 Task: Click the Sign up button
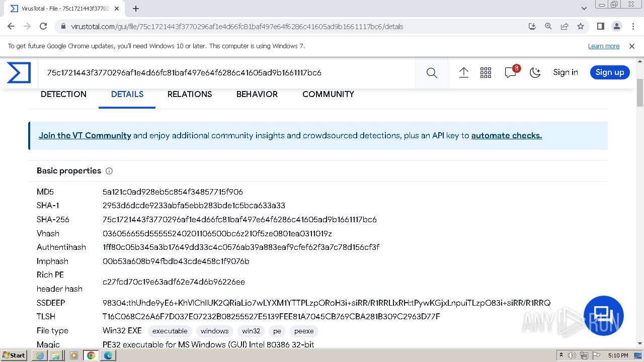(610, 72)
